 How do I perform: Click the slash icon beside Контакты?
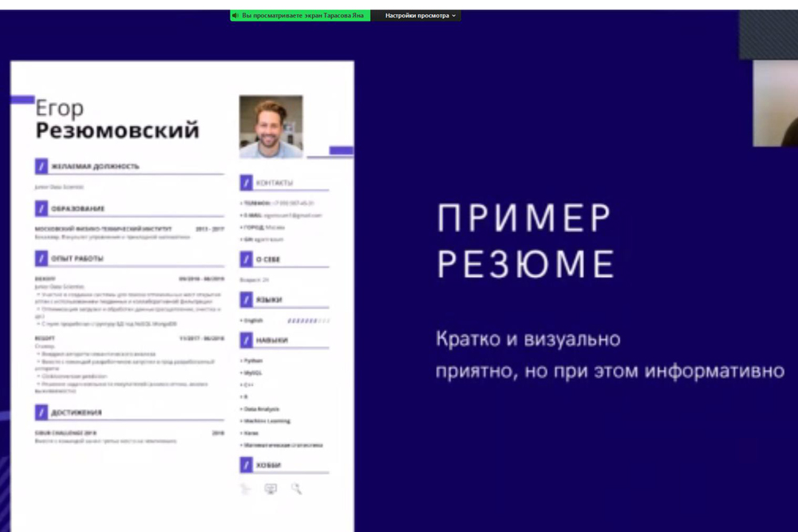247,183
